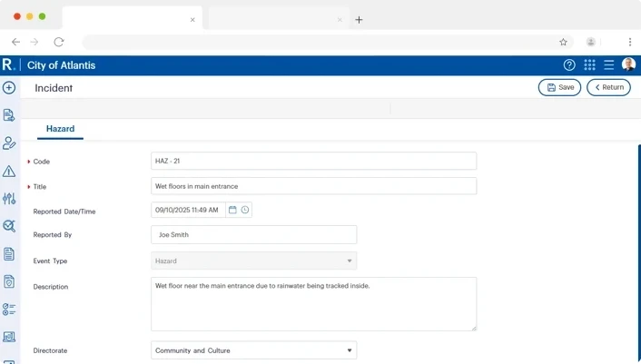Open the warning triangle icon in sidebar

coord(9,172)
